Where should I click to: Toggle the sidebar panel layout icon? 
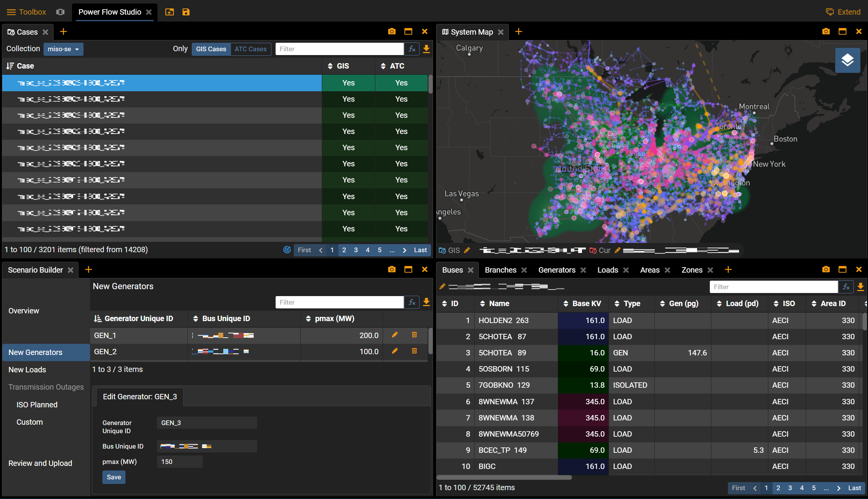[x=60, y=12]
